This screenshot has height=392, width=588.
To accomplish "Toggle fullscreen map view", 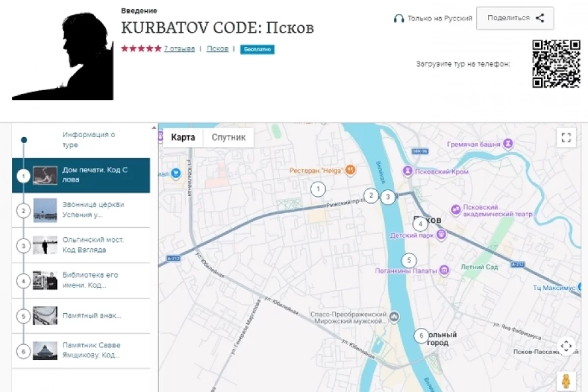I will click(x=566, y=138).
